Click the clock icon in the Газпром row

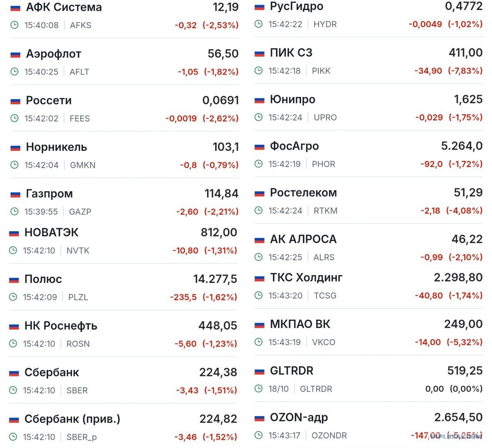(x=14, y=211)
